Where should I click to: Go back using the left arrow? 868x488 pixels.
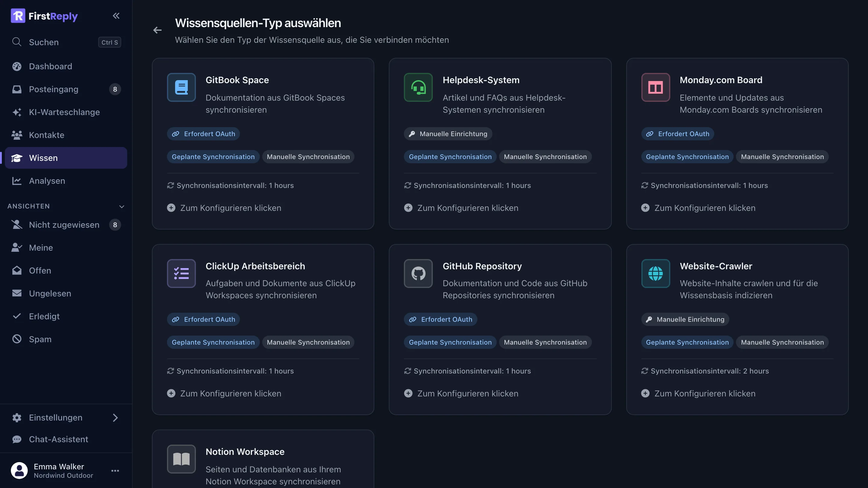[x=157, y=30]
